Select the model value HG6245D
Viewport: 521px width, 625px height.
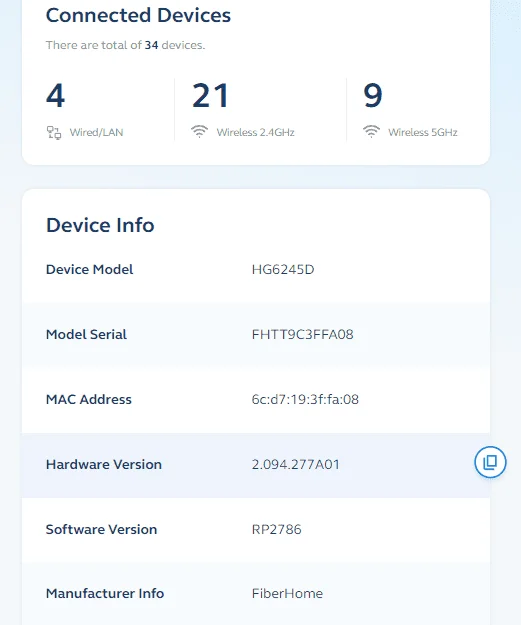283,269
